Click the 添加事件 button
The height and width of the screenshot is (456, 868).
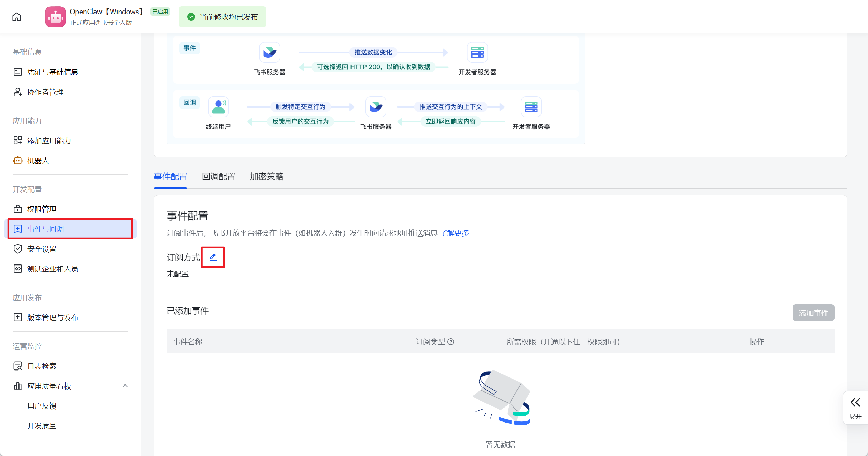click(x=813, y=313)
